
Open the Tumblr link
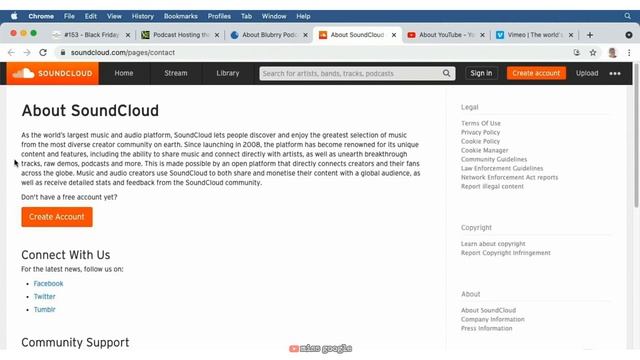pyautogui.click(x=44, y=310)
